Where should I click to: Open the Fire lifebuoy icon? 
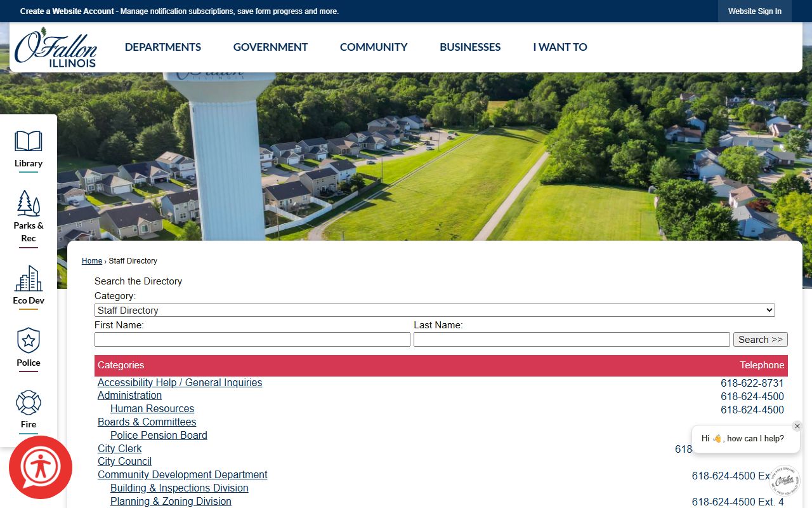[29, 403]
